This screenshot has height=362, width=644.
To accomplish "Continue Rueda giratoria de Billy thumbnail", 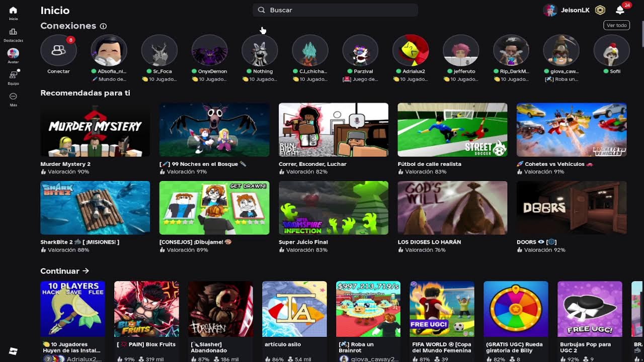I will 517,309.
